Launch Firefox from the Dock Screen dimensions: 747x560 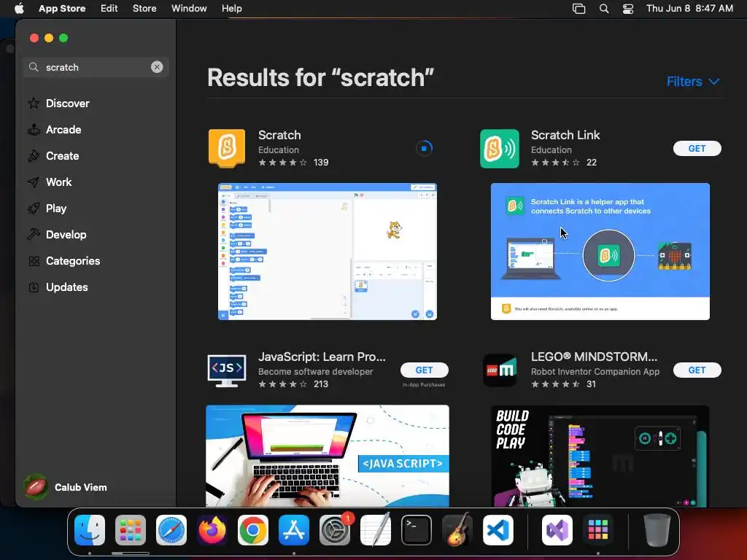point(212,530)
